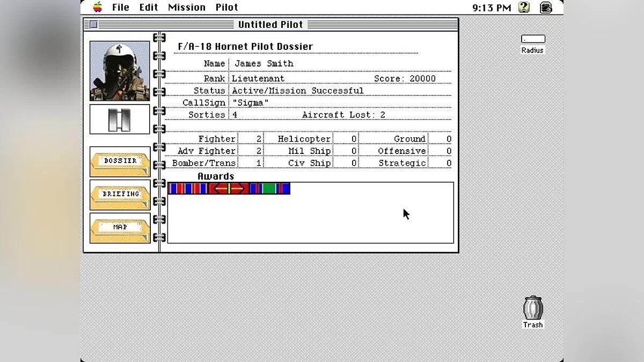
Task: Click the Ground targets count
Action: [x=449, y=139]
